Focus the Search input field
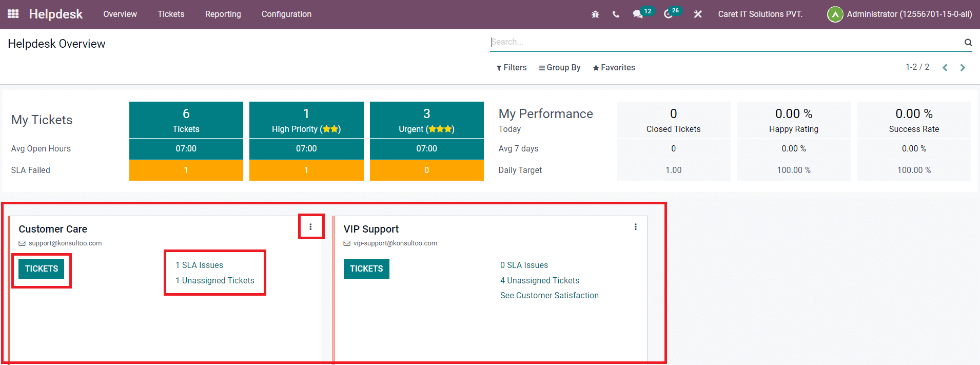The height and width of the screenshot is (365, 980). pos(726,42)
